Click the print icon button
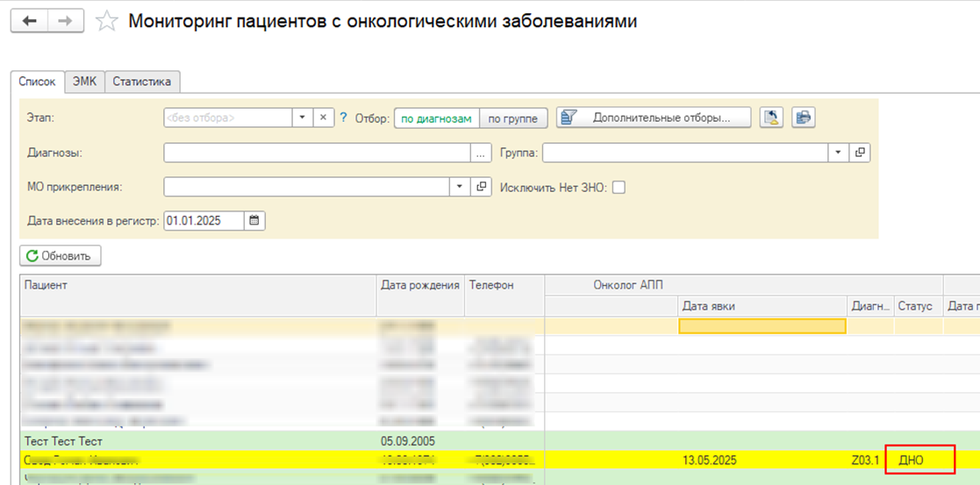This screenshot has height=485, width=980. coord(804,118)
